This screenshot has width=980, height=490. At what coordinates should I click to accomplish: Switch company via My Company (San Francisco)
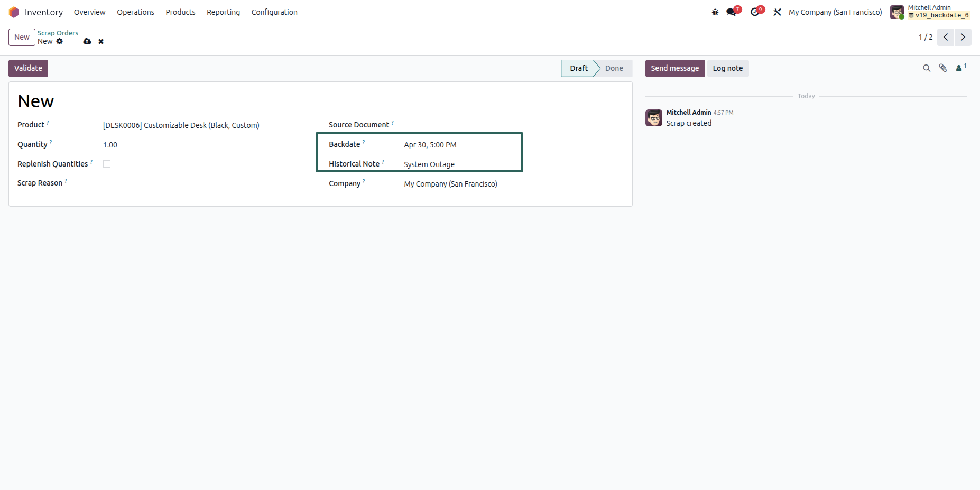tap(835, 12)
